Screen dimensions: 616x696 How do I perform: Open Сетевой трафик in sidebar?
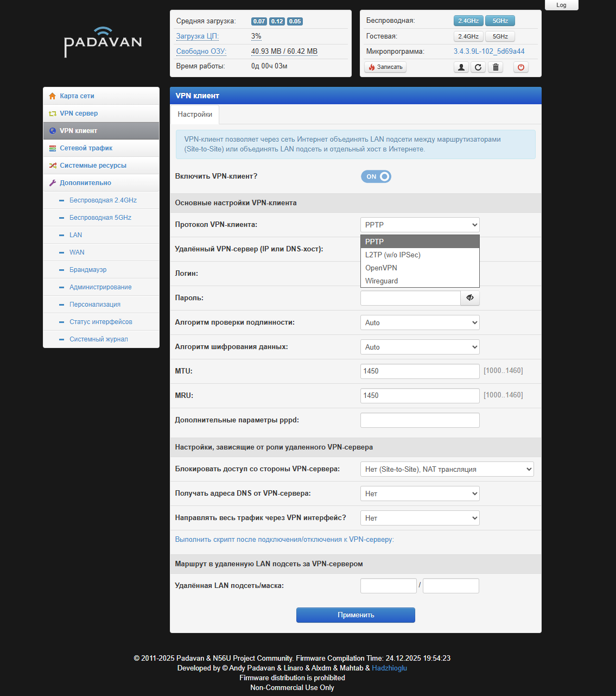(x=86, y=148)
